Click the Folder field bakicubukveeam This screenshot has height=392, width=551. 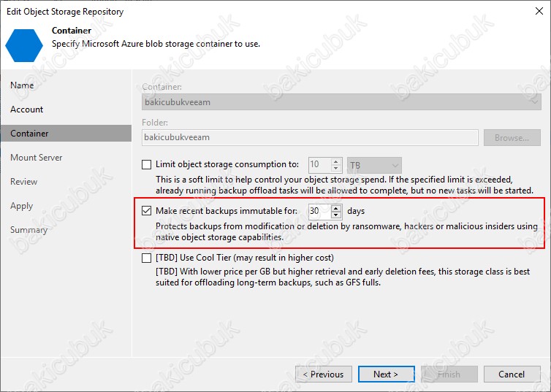pos(310,137)
